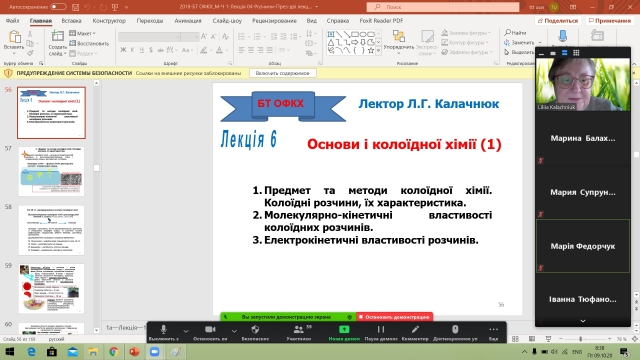The height and width of the screenshot is (360, 640).
Task: Pause the screen share
Action: (x=380, y=329)
